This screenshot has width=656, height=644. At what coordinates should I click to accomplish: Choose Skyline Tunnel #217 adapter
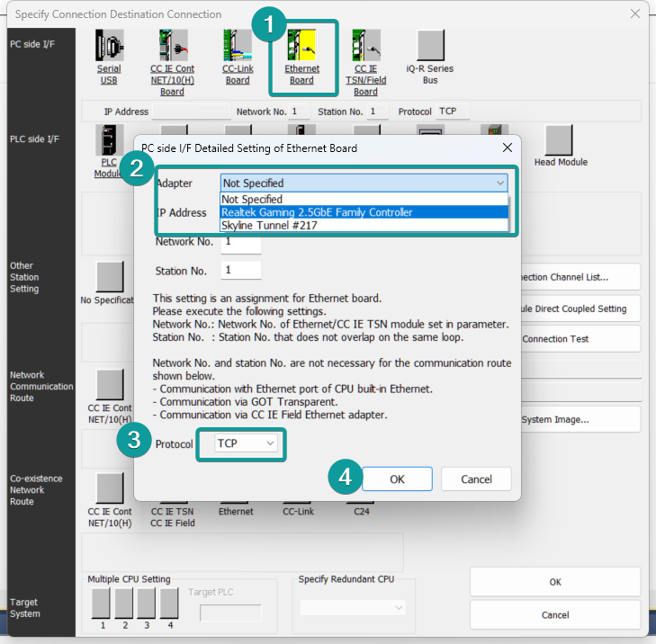click(364, 226)
